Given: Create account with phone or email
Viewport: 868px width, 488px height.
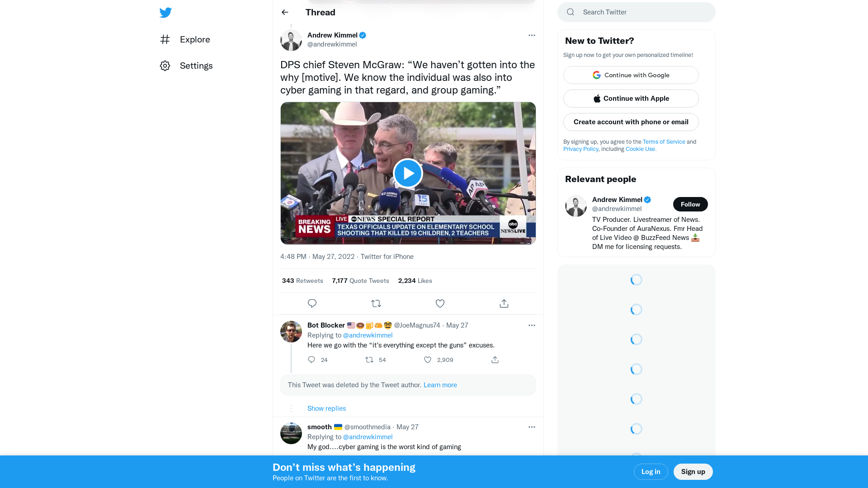Looking at the screenshot, I should [631, 122].
